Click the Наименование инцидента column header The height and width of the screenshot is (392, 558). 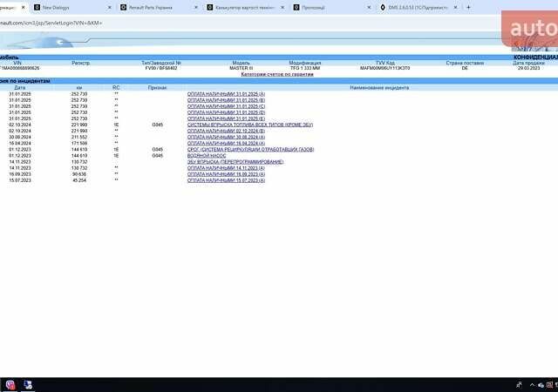[x=379, y=87]
